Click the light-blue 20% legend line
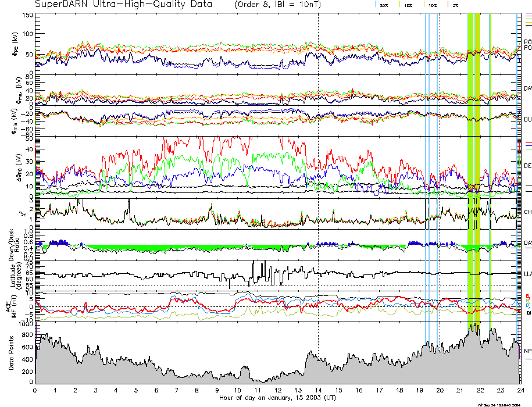 375,4
